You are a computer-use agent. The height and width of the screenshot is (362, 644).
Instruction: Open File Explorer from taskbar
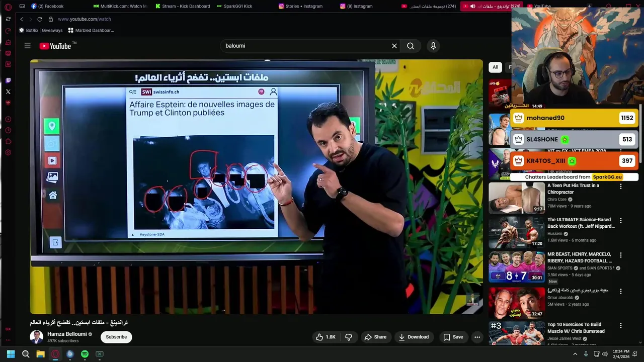click(x=40, y=354)
